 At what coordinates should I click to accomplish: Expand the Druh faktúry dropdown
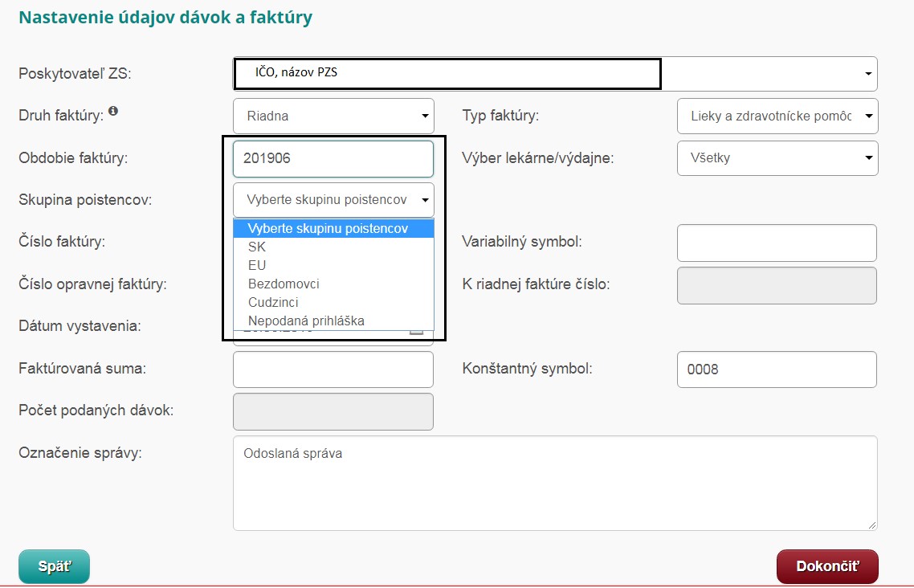tap(333, 116)
